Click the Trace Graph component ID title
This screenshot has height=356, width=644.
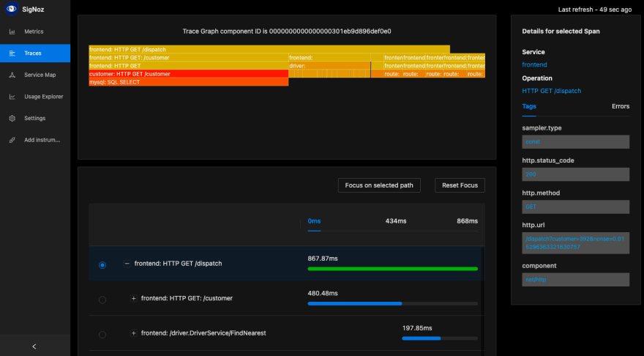287,31
